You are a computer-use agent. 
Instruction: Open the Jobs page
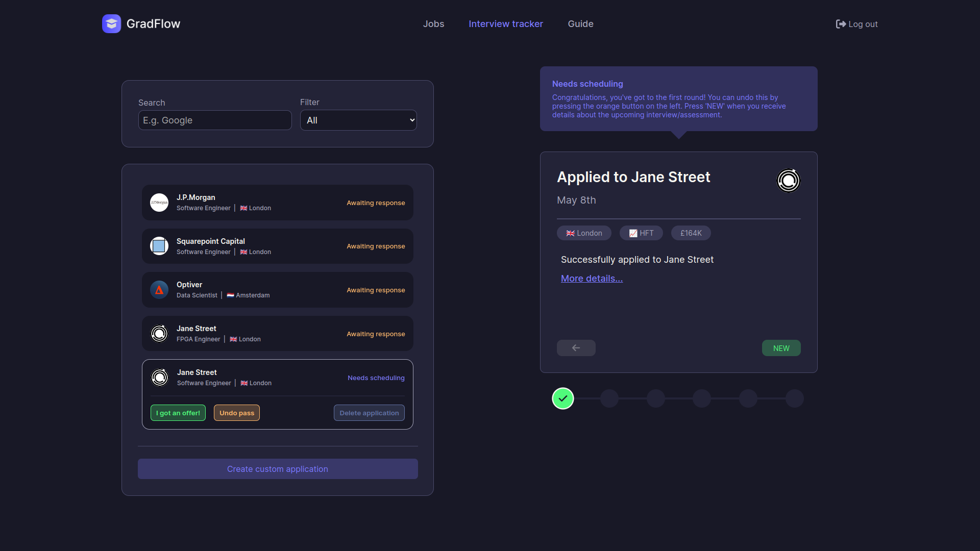433,24
